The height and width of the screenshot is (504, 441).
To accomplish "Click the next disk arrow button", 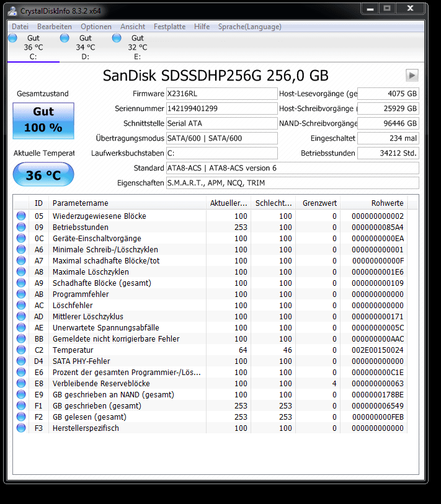I will 412,76.
